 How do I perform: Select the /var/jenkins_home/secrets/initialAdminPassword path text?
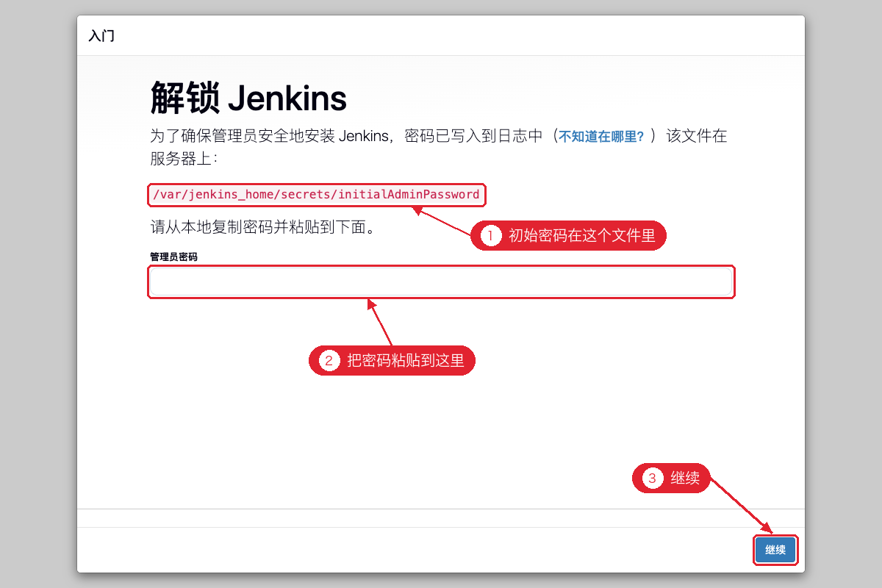[x=316, y=195]
